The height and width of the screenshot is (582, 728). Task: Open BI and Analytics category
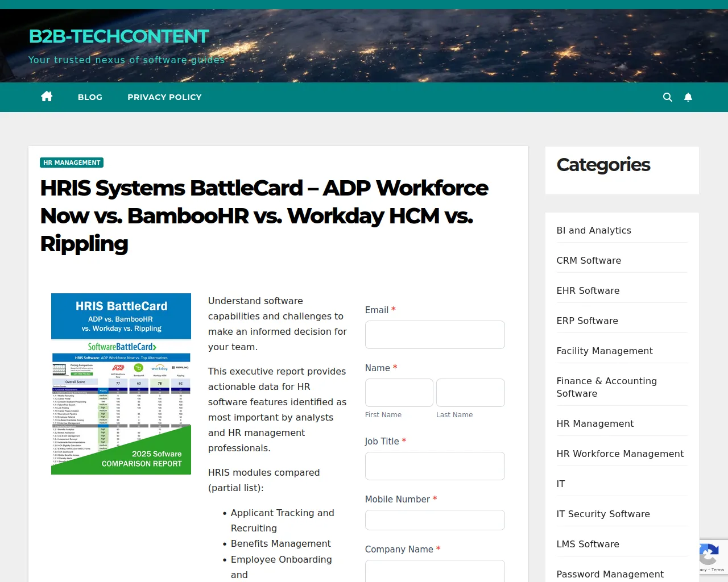594,230
